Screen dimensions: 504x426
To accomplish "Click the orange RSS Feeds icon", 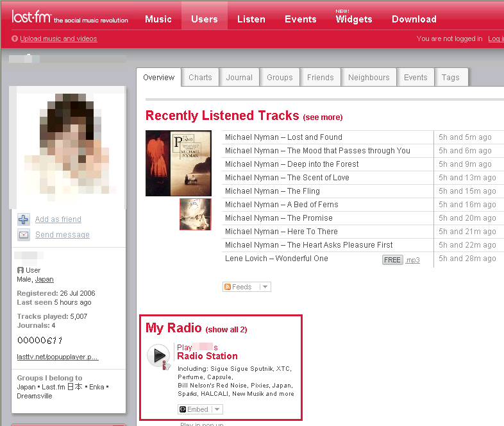I will click(228, 287).
